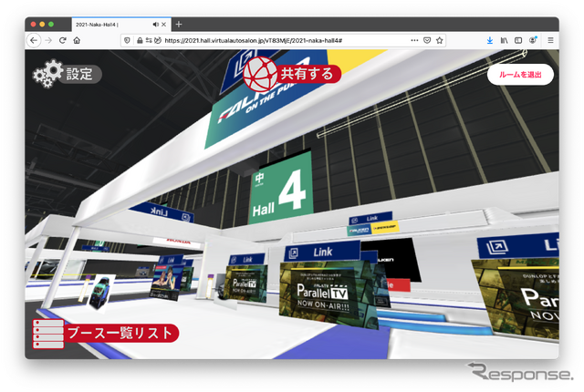Click the Falken Dunlop logo banner
The width and height of the screenshot is (584, 392).
[x=373, y=229]
